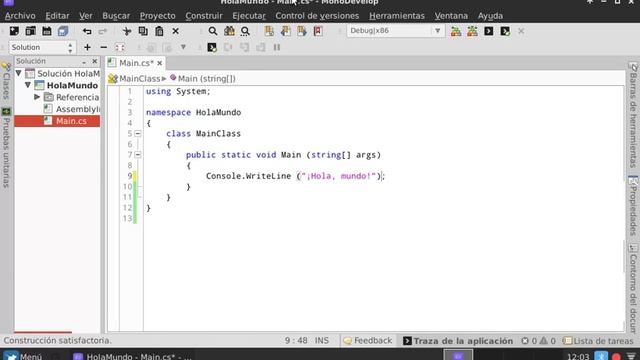Click the plus Expand All icon
The image size is (640, 360).
coord(87,47)
